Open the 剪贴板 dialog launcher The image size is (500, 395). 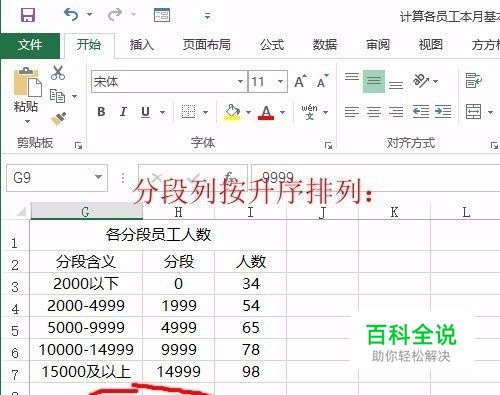click(x=78, y=145)
